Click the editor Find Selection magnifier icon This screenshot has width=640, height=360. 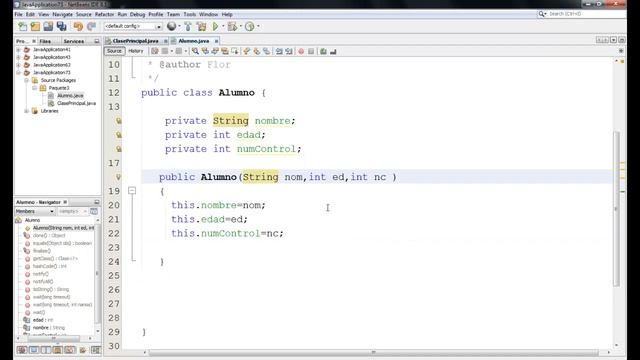(x=196, y=51)
